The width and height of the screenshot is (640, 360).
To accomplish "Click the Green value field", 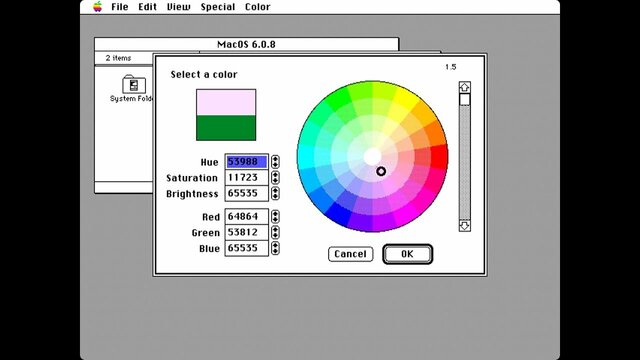I will click(x=247, y=232).
